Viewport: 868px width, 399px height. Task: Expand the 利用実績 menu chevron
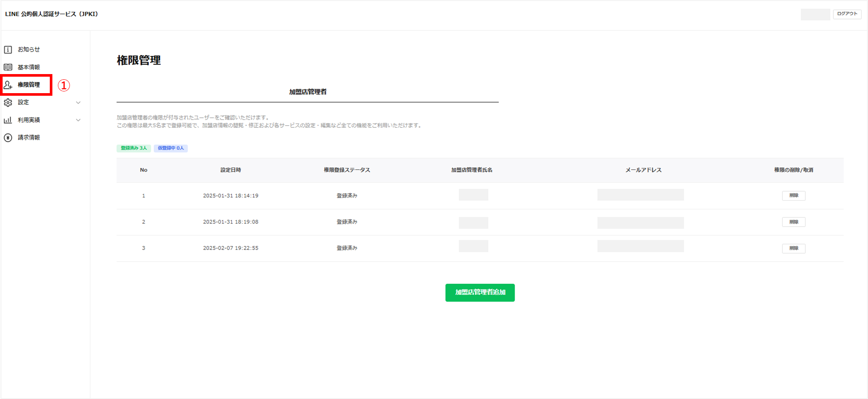point(78,120)
